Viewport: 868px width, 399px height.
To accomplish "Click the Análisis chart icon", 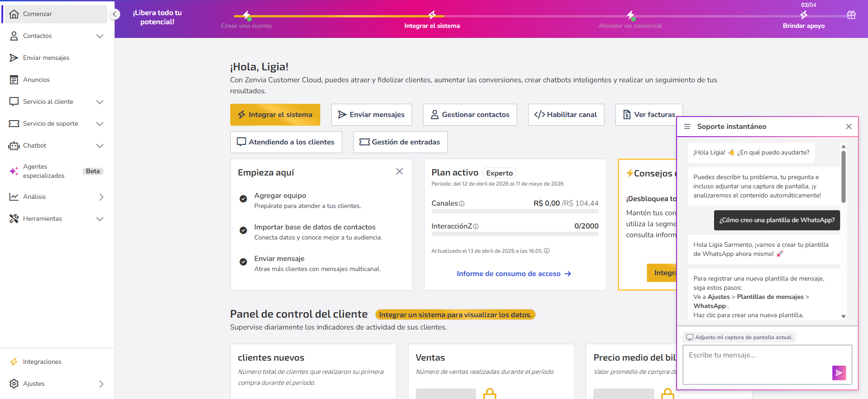I will (14, 197).
